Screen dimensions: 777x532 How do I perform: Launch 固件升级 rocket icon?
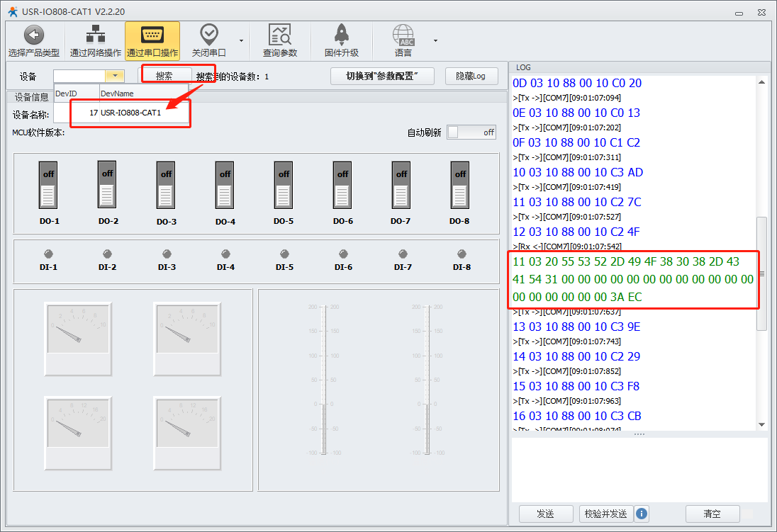pyautogui.click(x=342, y=35)
